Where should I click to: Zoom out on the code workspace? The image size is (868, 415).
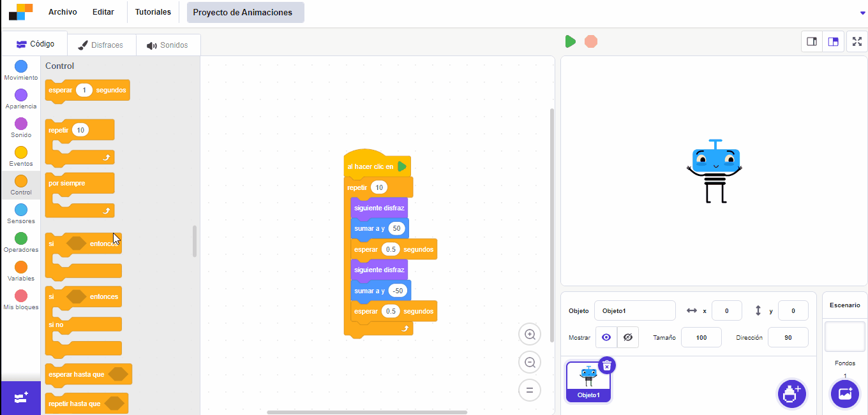point(530,362)
